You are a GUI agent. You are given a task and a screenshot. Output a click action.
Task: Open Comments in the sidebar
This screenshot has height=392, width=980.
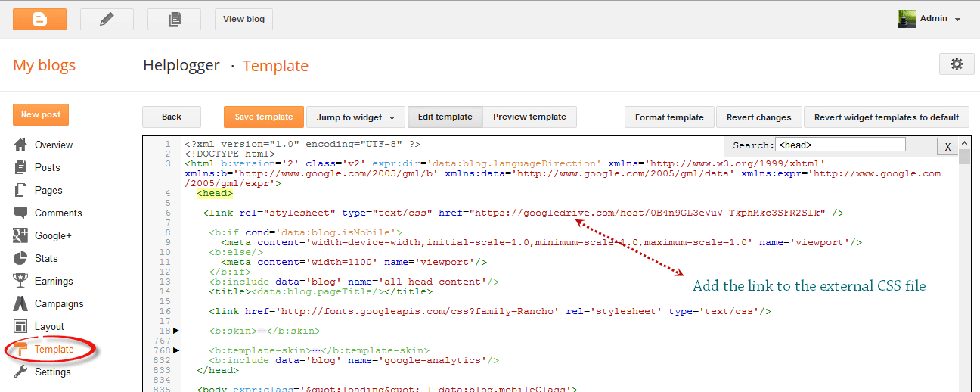click(x=58, y=213)
